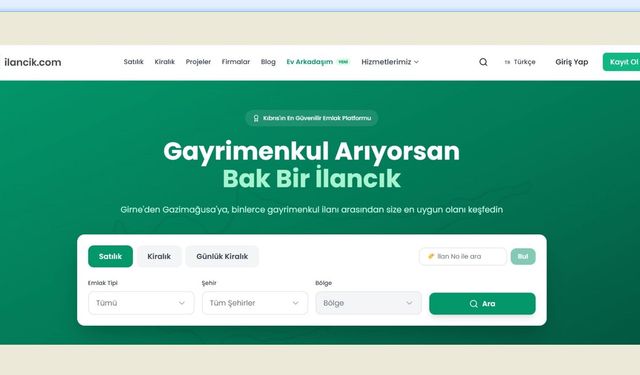Screen dimensions: 640x375
Task: Expand the Hizmetlerimiz dropdown menu
Action: click(390, 62)
